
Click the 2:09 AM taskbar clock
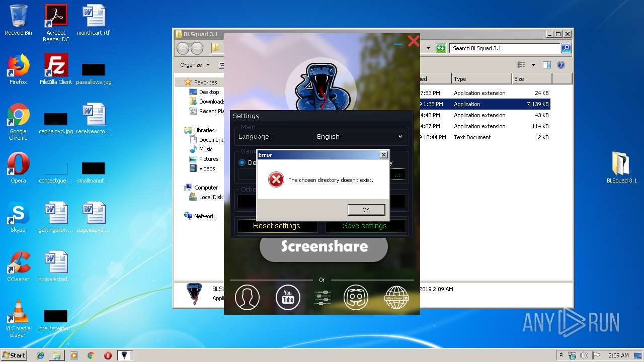point(618,355)
